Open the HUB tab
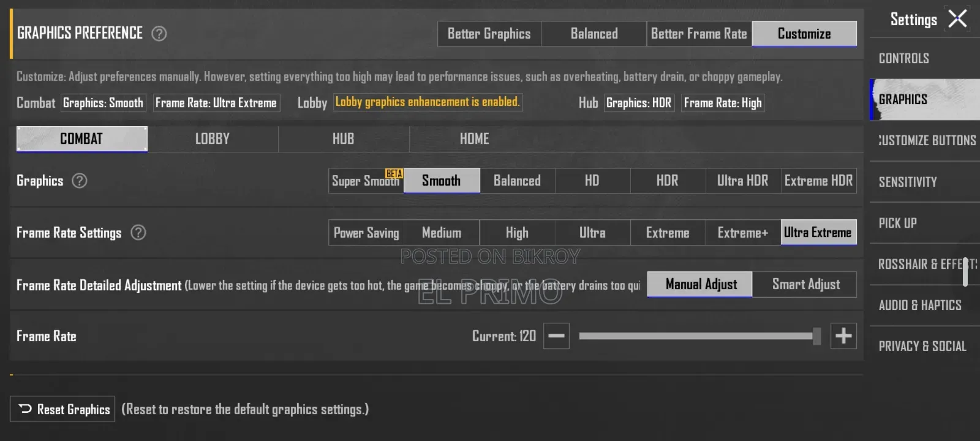Screen dimensions: 980x441 click(344, 139)
